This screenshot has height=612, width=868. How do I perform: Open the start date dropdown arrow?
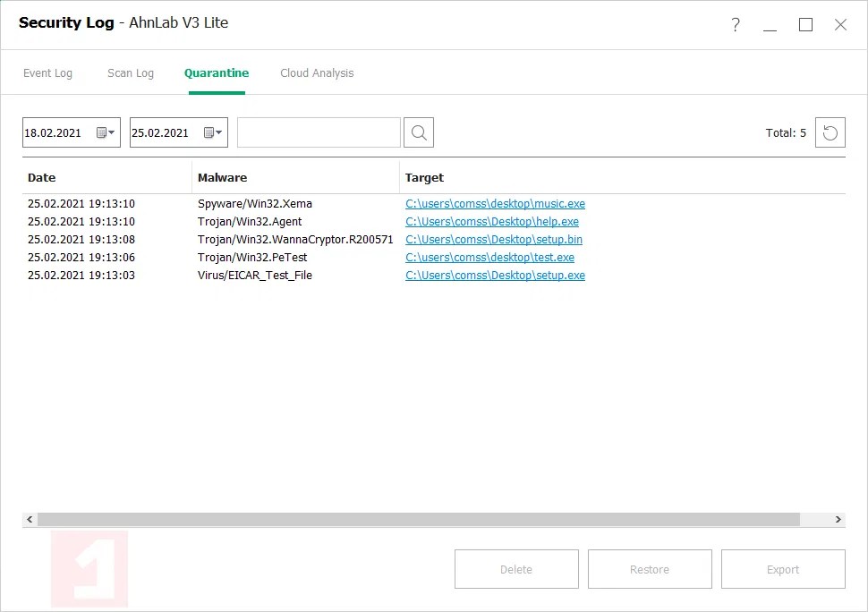coord(111,132)
